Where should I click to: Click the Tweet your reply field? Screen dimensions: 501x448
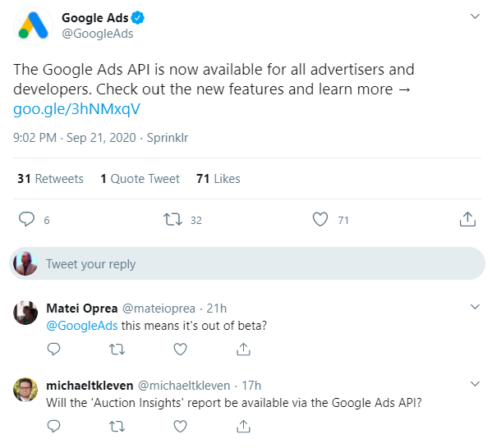(x=246, y=264)
